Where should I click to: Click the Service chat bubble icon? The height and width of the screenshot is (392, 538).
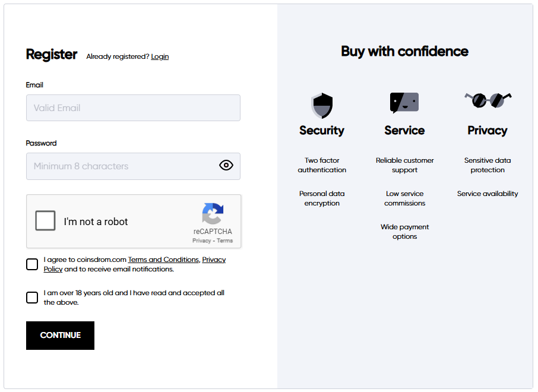404,103
